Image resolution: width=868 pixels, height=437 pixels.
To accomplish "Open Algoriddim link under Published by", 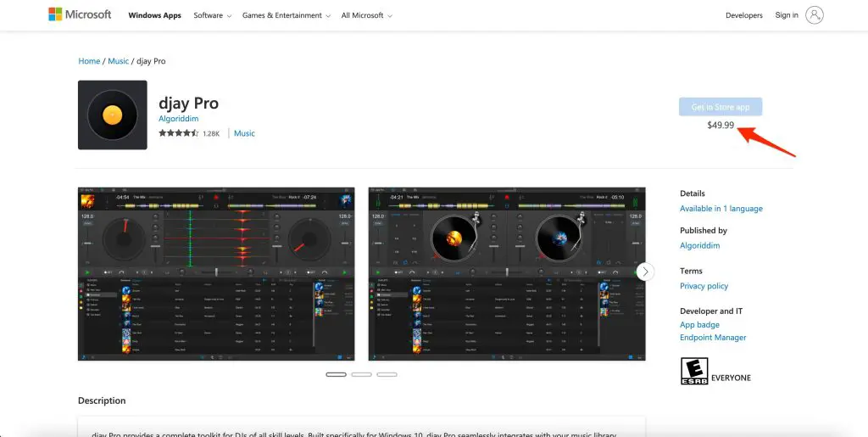I will tap(699, 245).
